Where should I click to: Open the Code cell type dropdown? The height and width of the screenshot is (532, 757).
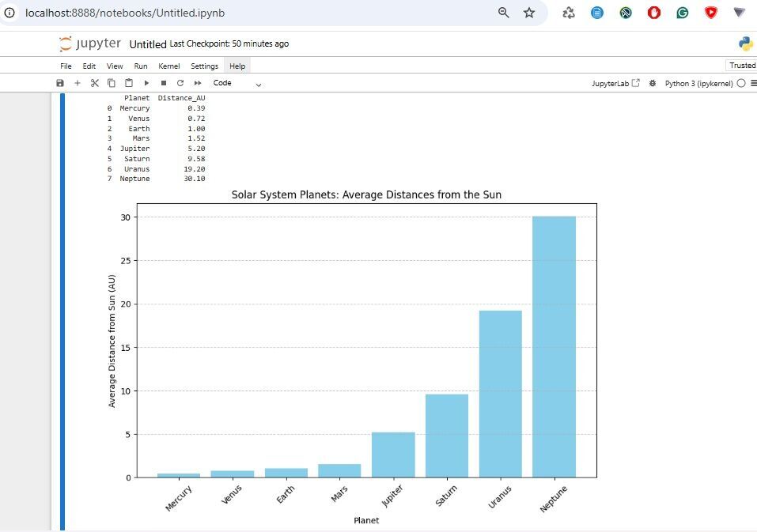click(x=237, y=83)
